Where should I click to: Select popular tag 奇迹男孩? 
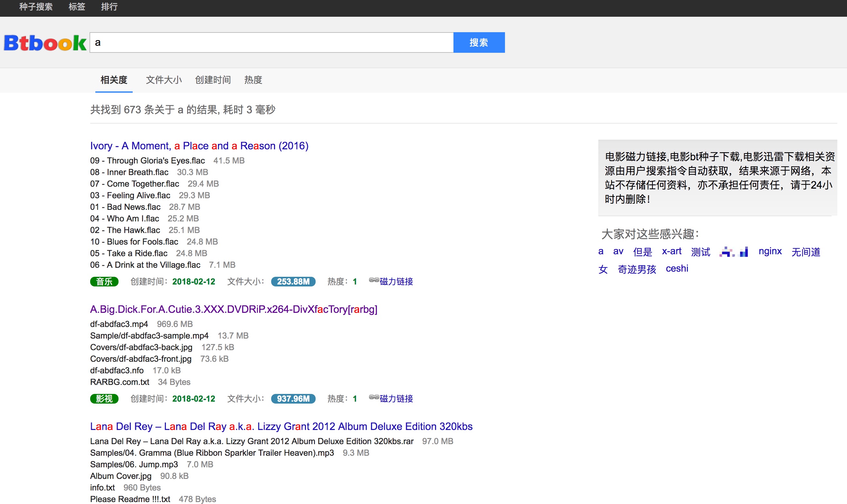tap(637, 269)
